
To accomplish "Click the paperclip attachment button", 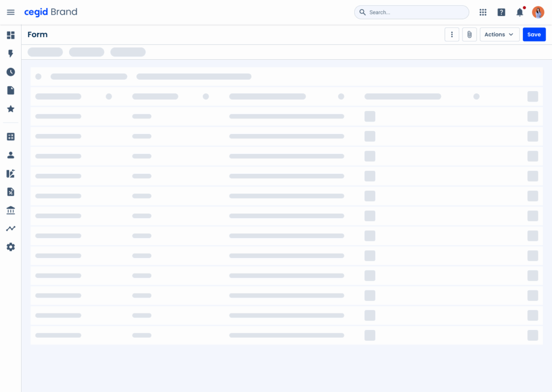I will 470,34.
